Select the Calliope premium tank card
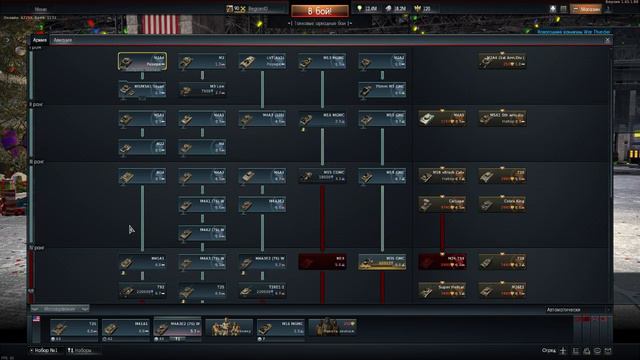Viewport: 640px width, 360px height. (442, 204)
